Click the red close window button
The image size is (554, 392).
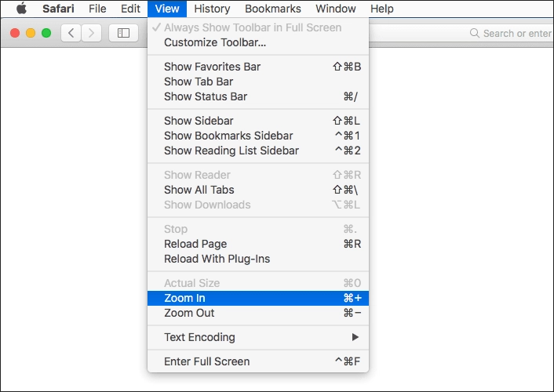(x=15, y=33)
